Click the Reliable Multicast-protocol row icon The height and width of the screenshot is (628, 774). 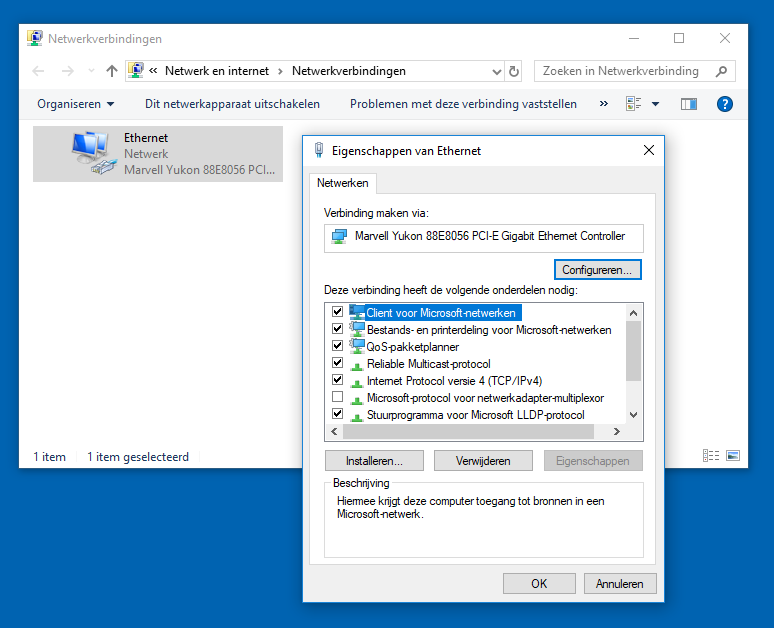[x=357, y=366]
